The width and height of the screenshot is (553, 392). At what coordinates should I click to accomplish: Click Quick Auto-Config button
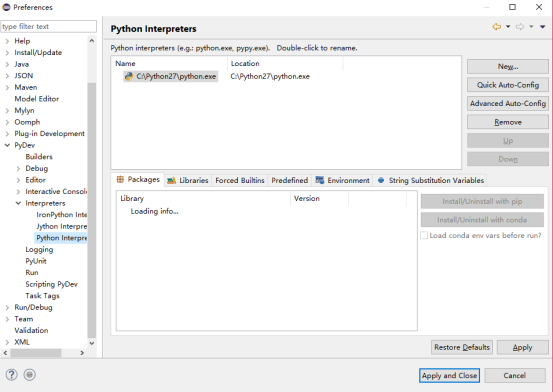(x=508, y=85)
